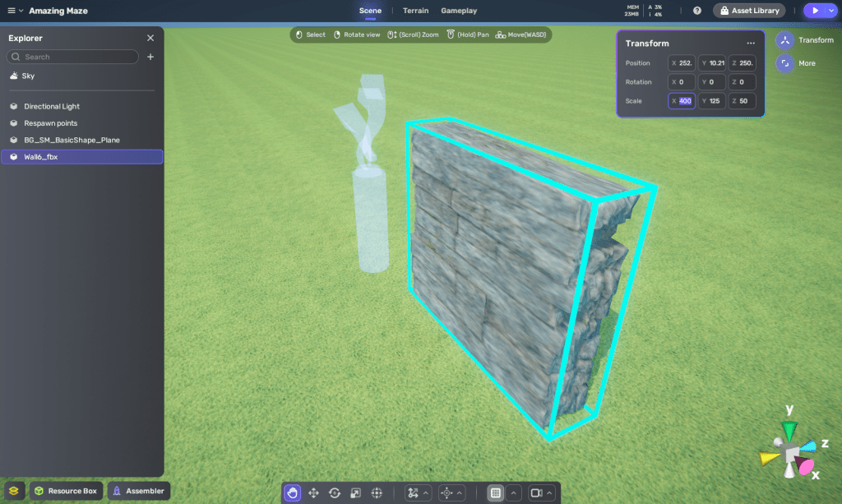Image resolution: width=842 pixels, height=504 pixels.
Task: Open the layers icon at bottom left
Action: (x=15, y=491)
